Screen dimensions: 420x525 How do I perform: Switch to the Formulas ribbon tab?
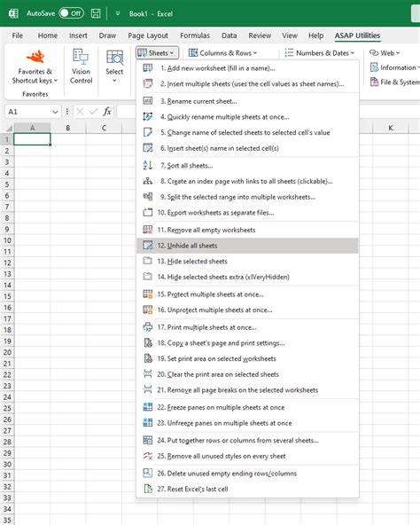coord(195,35)
